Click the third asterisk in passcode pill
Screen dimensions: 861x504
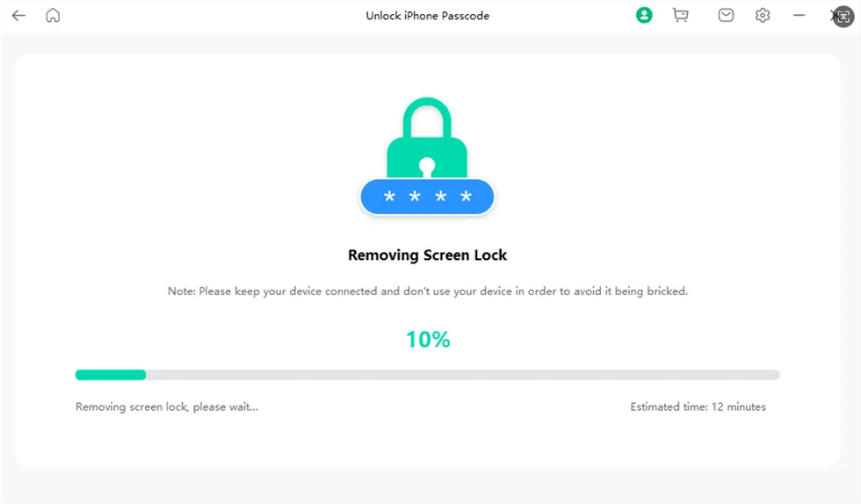[441, 198]
